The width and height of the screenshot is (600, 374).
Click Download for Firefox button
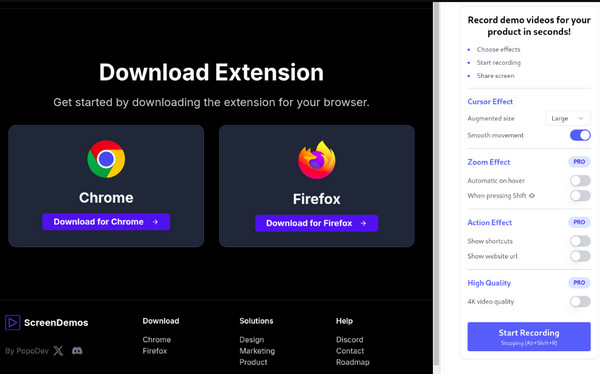tap(317, 223)
